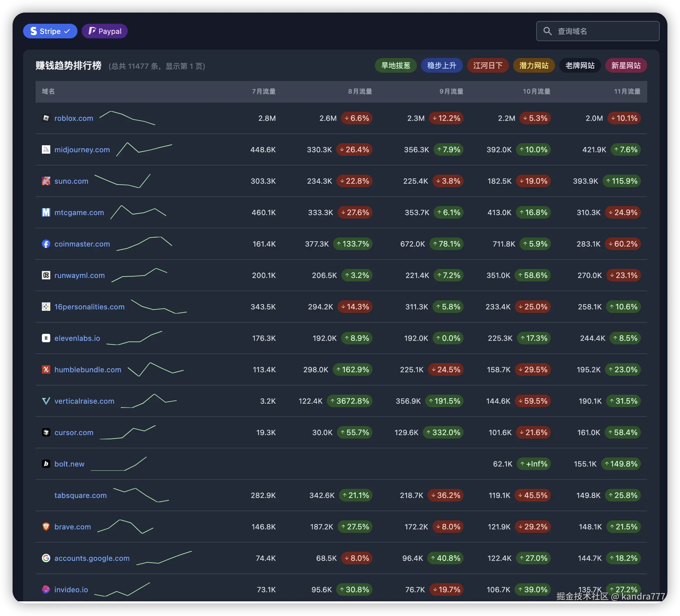The height and width of the screenshot is (616, 680).
Task: Click the coinmaster.com Facebook-style icon
Action: (x=46, y=244)
